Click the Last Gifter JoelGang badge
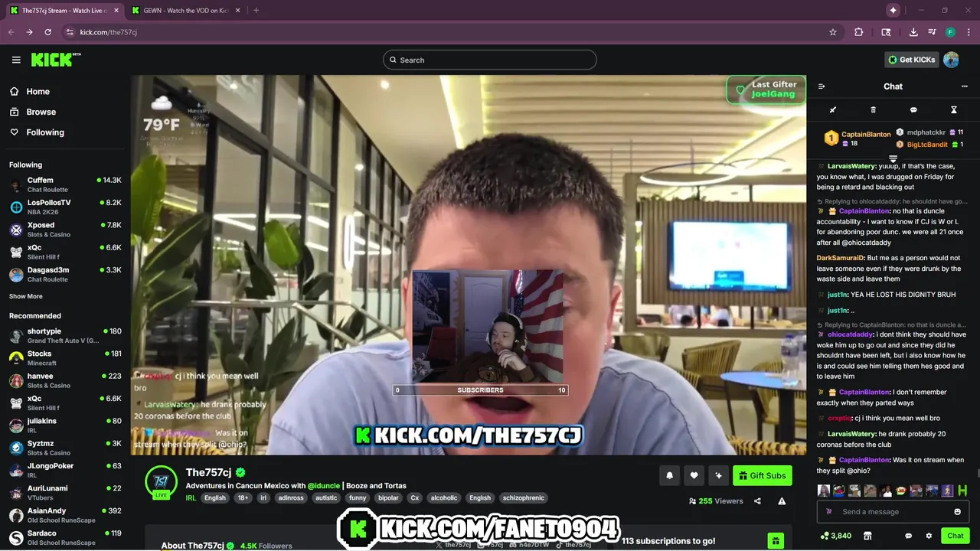Viewport: 980px width, 551px height. 766,90
